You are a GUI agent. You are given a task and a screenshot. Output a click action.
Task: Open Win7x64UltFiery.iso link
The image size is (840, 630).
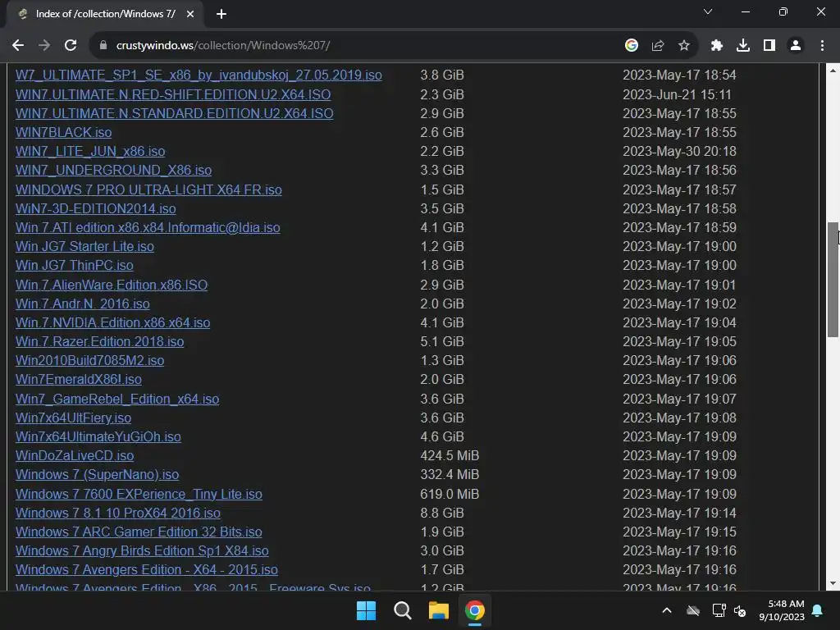tap(73, 418)
